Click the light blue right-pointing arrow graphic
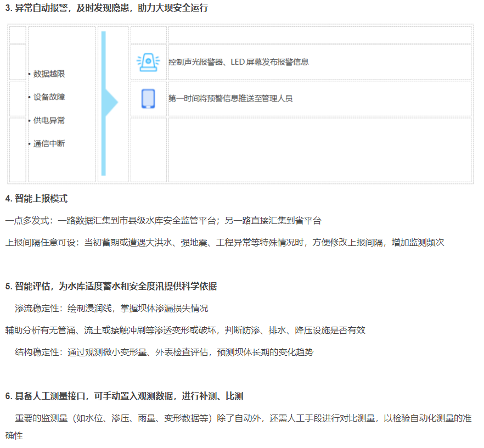Image resolution: width=484 pixels, height=448 pixels. [x=110, y=102]
